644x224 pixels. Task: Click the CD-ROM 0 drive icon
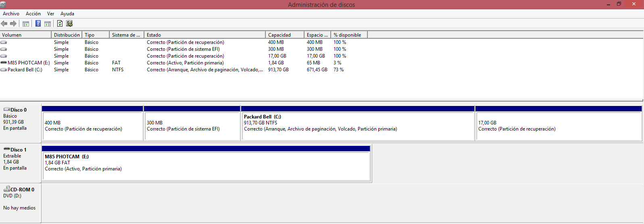click(x=7, y=189)
